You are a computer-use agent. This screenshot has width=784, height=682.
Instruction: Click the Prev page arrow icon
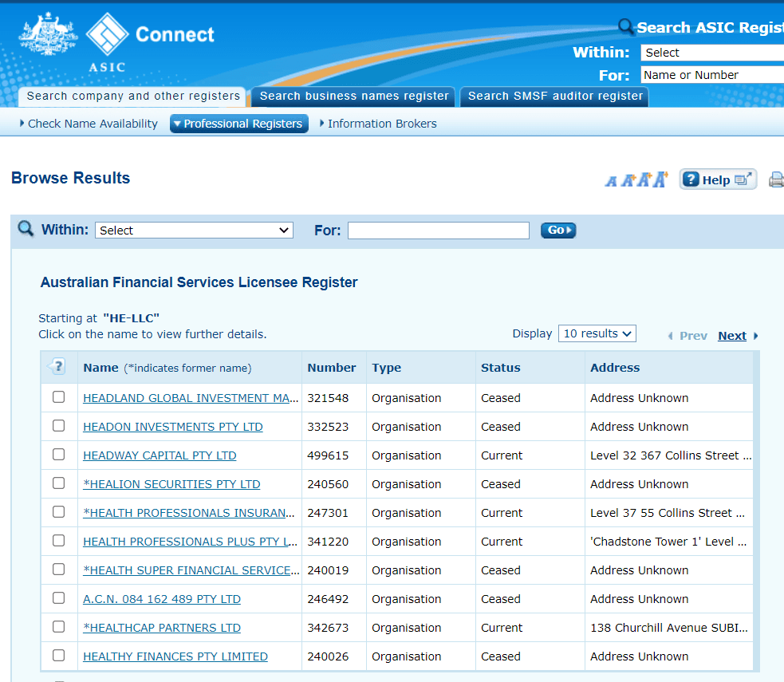[671, 336]
